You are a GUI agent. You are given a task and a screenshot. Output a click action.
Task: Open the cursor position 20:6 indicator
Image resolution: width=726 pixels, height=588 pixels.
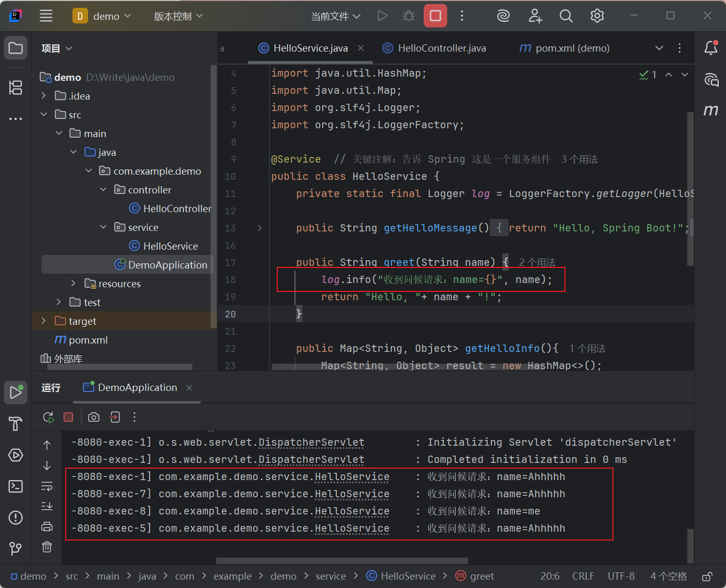point(550,576)
